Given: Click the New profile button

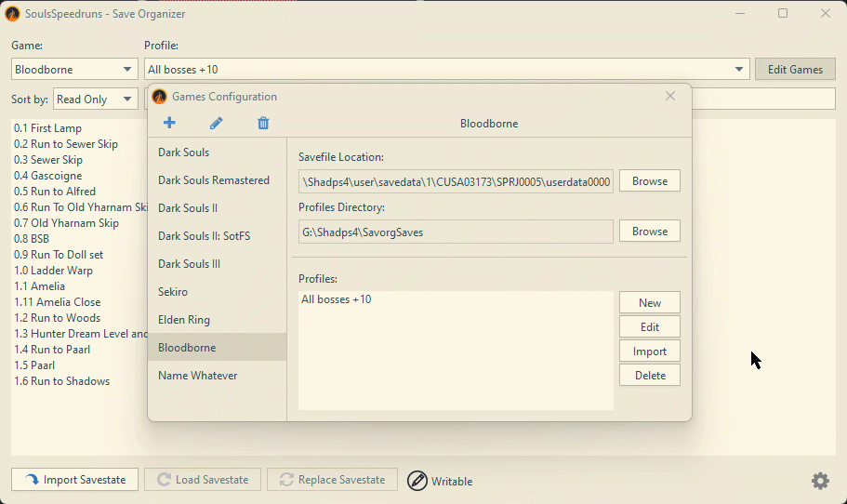Looking at the screenshot, I should click(649, 303).
